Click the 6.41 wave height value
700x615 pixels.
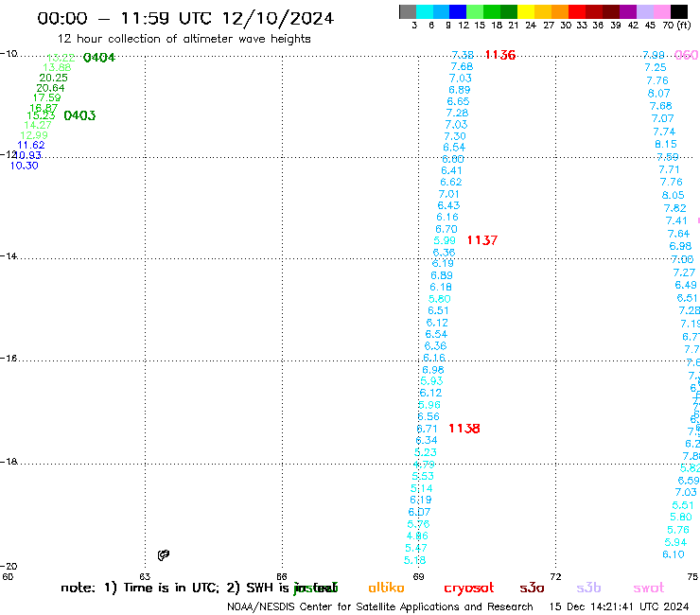tap(451, 170)
